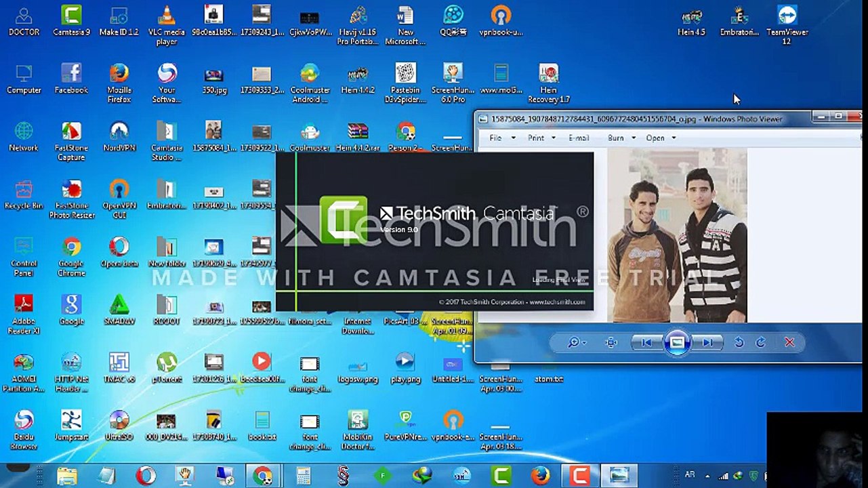Select the Hein 4.5 desktop icon

pos(691,20)
